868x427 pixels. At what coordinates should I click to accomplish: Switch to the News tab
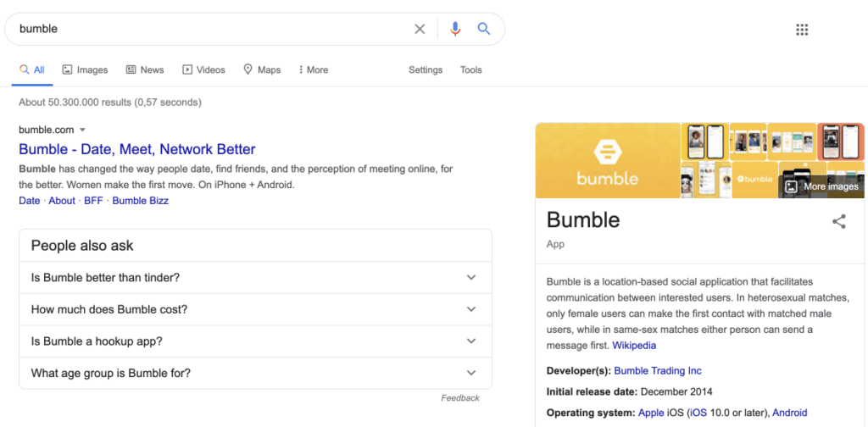[x=145, y=70]
